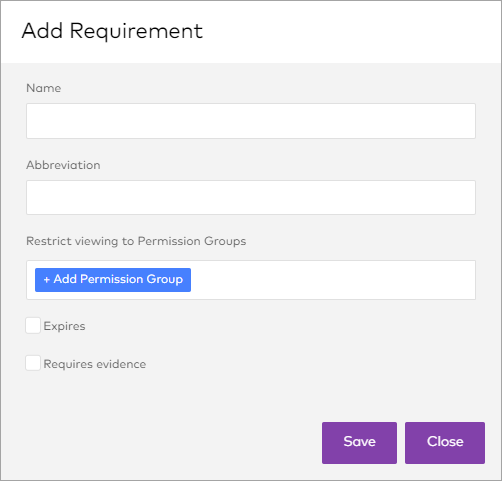Click the Restrict viewing to Permission Groups label

click(x=136, y=241)
